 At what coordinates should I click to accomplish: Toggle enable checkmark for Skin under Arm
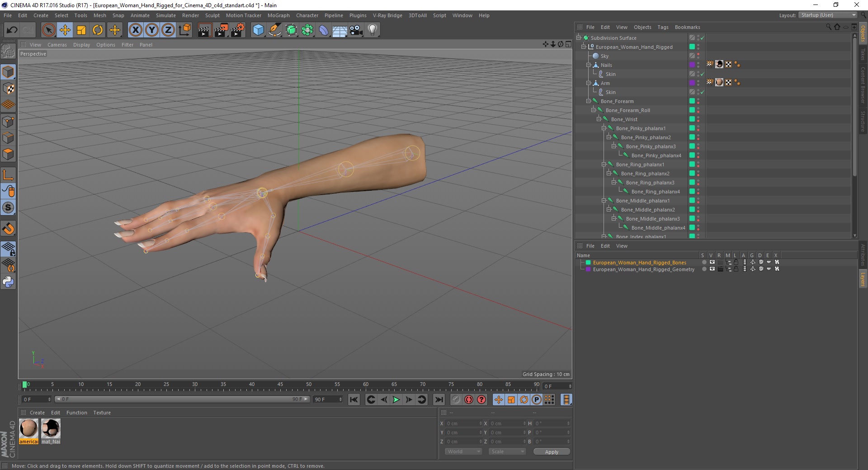pyautogui.click(x=703, y=92)
